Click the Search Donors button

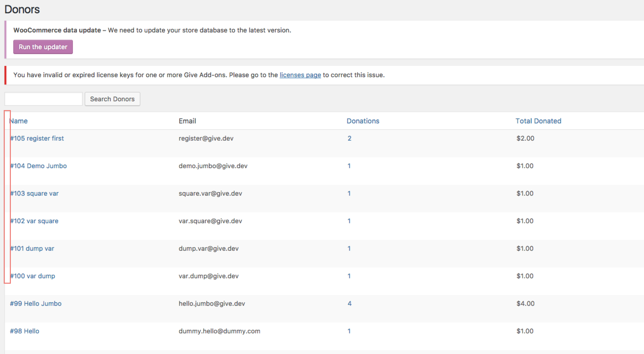pyautogui.click(x=112, y=99)
